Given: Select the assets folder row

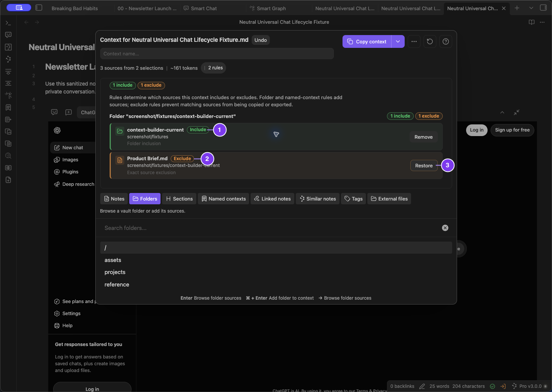Looking at the screenshot, I should [x=276, y=260].
